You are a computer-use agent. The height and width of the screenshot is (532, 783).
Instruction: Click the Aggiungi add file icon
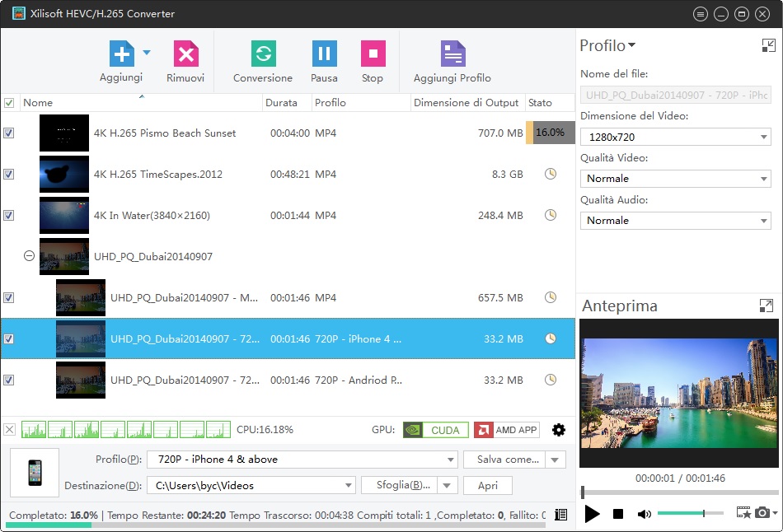point(122,54)
